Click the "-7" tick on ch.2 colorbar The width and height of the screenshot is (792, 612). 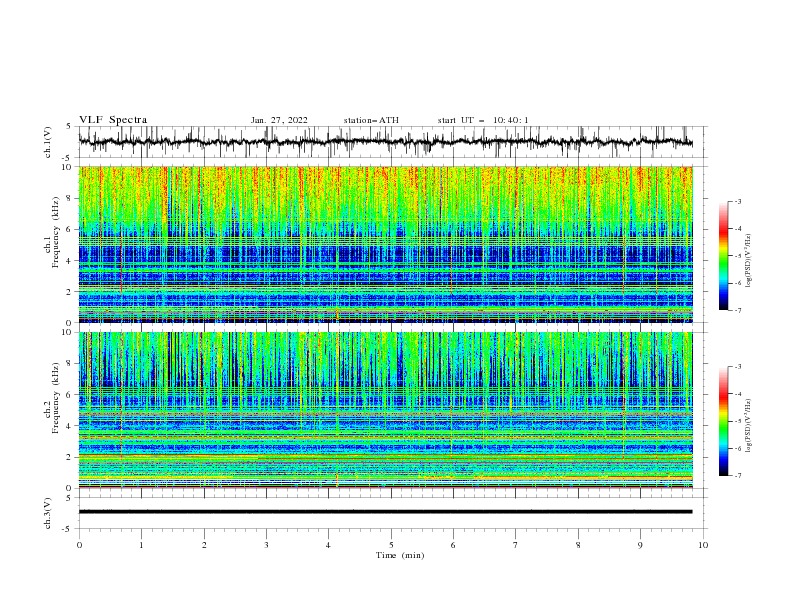(x=737, y=476)
